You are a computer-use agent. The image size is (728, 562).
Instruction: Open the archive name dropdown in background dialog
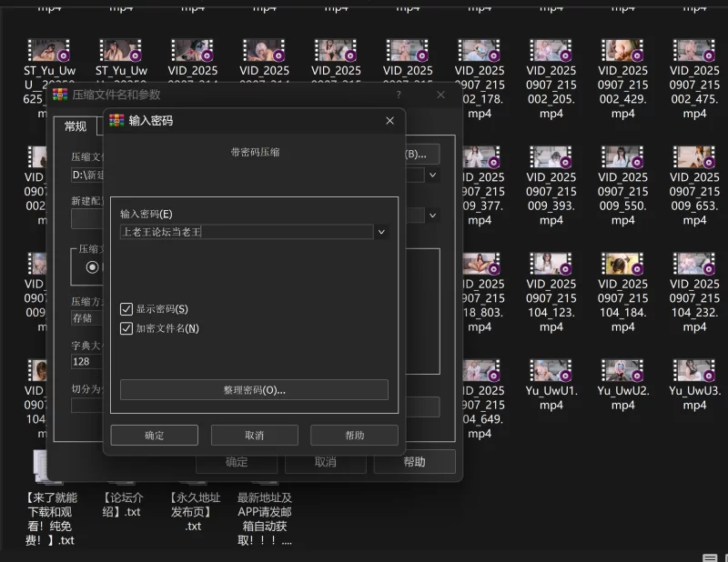[x=433, y=175]
